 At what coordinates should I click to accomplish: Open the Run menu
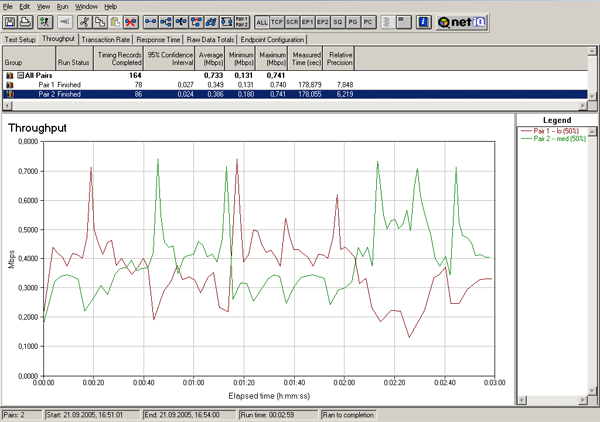tap(62, 7)
